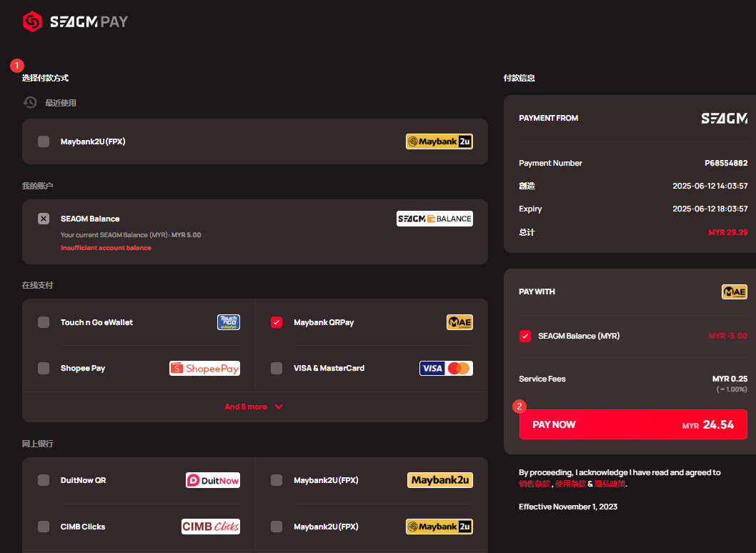Click the 'CIMB Clicks' label

click(x=83, y=527)
